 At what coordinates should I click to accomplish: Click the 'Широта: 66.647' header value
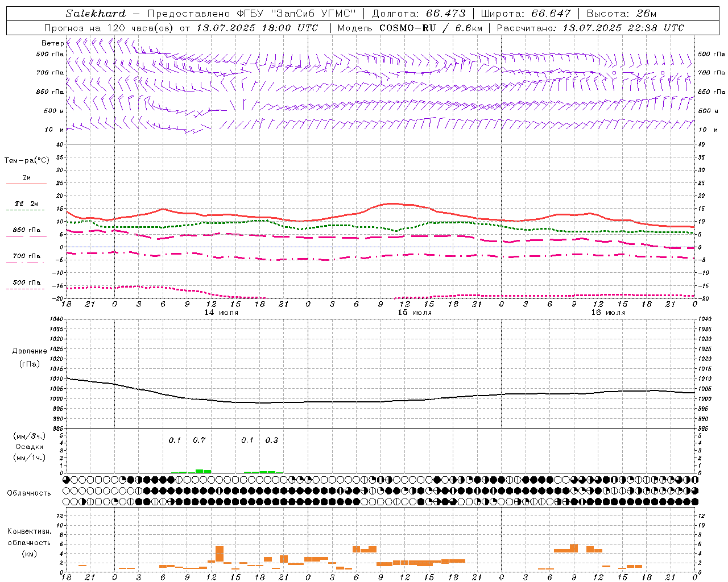click(x=526, y=14)
